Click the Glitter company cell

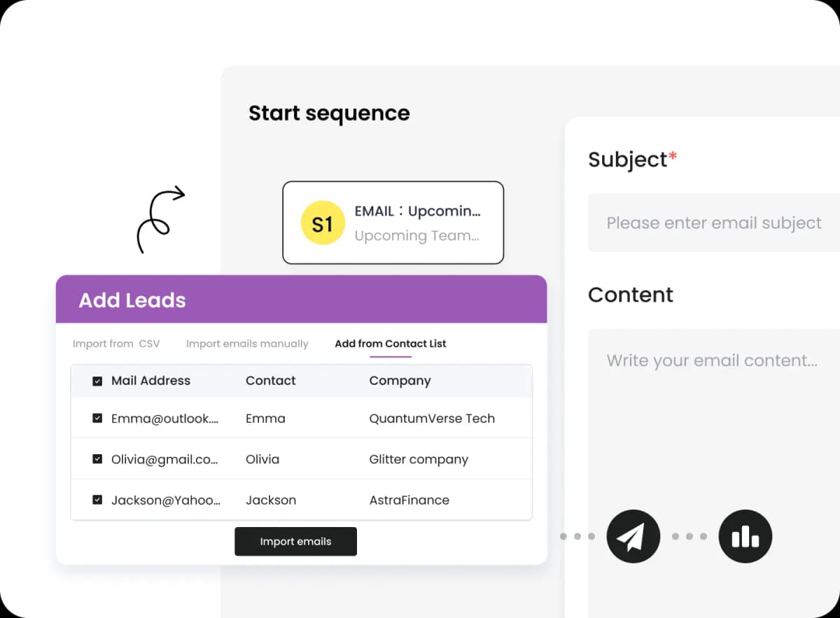pos(419,459)
